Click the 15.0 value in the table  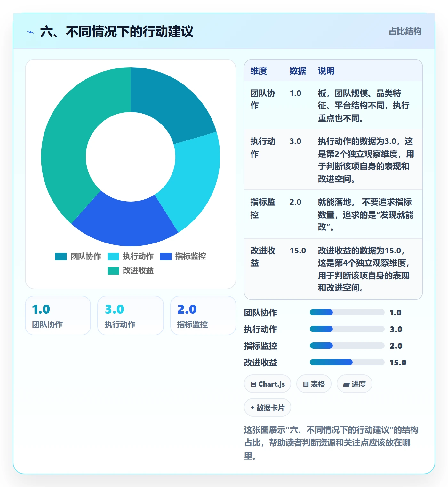click(x=298, y=251)
